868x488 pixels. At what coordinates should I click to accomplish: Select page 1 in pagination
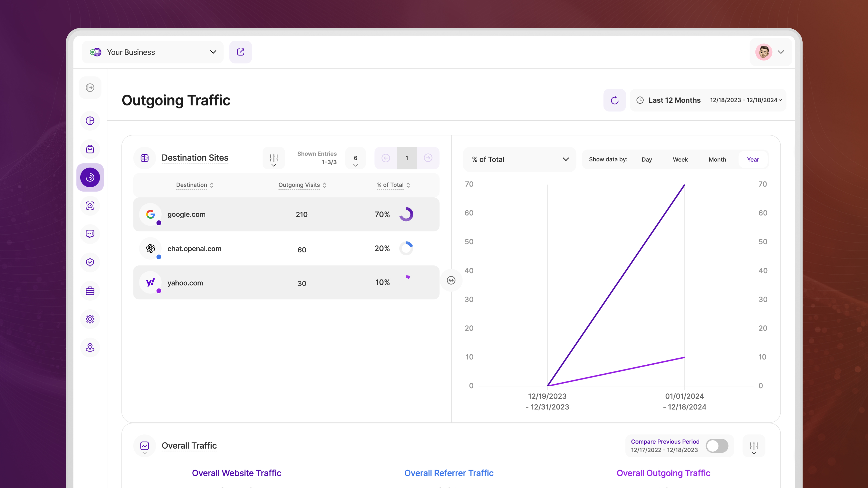pyautogui.click(x=407, y=158)
